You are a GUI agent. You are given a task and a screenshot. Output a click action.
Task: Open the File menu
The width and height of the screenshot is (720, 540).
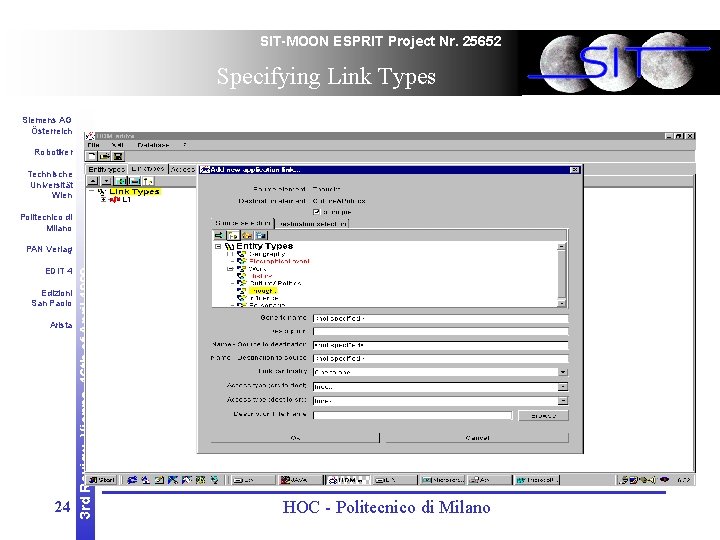pyautogui.click(x=93, y=145)
